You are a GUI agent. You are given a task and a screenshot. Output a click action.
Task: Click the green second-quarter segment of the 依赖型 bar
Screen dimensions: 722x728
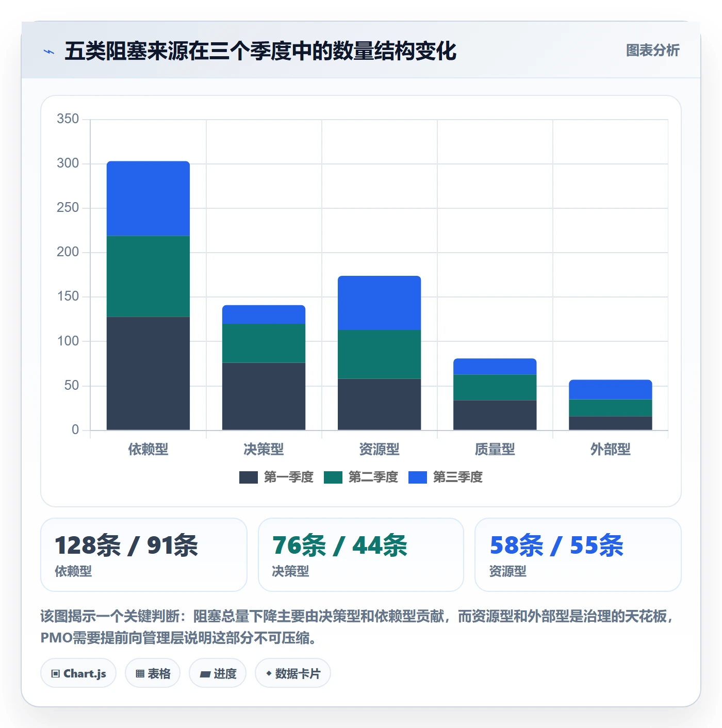tap(148, 276)
